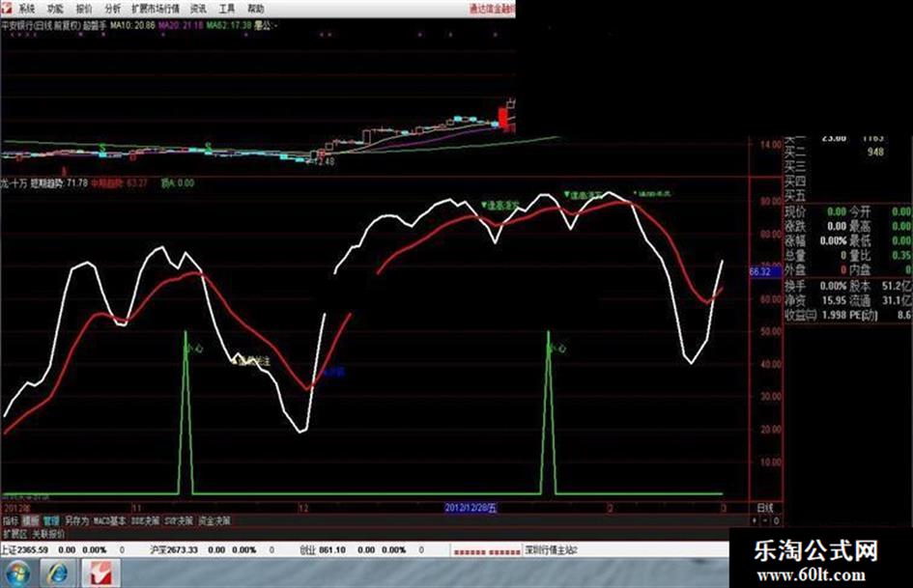The height and width of the screenshot is (588, 913).
Task: Click the 66.32 value marker on the axis
Action: pos(765,272)
